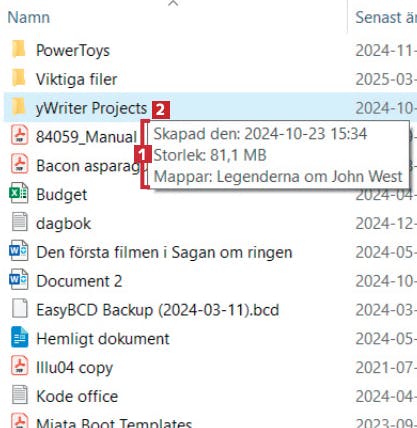Click tooltip line Mappar: Legenderna om John West
Viewport: 417px width, 428px height.
[278, 176]
